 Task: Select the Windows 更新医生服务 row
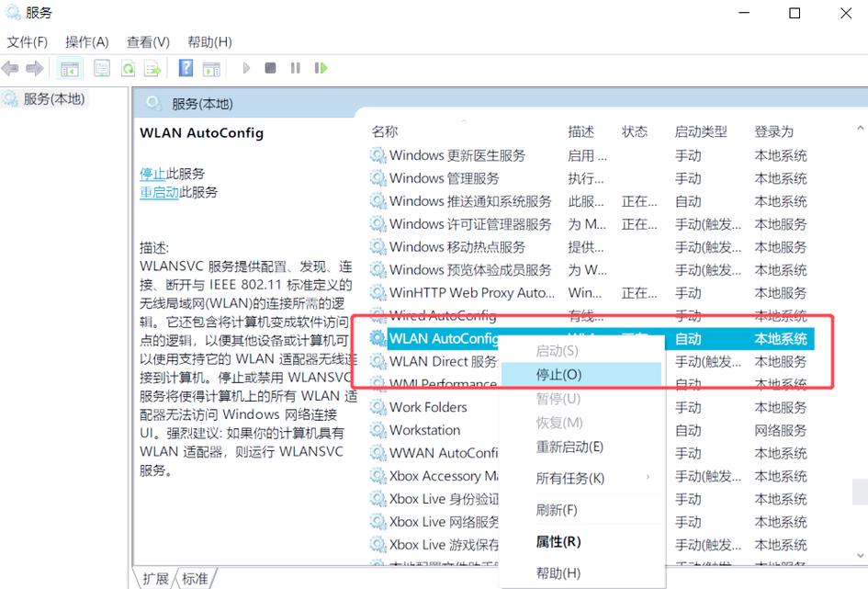click(592, 155)
